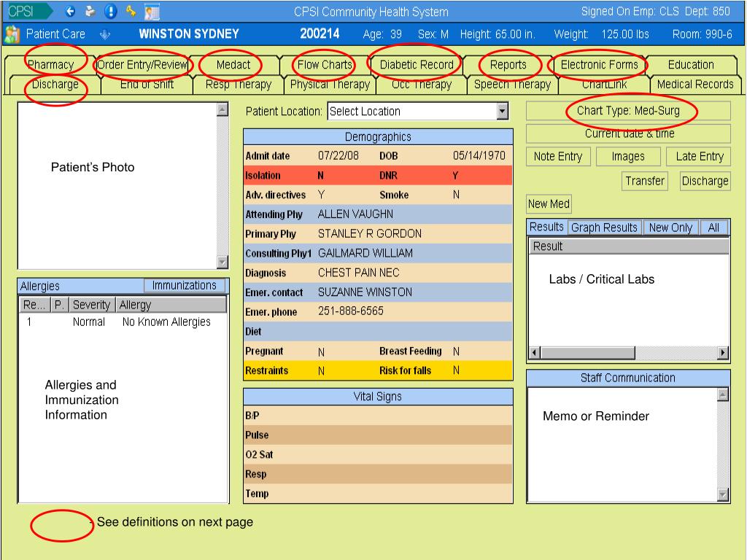The image size is (747, 560).
Task: Switch to the Medact tab
Action: tap(233, 65)
